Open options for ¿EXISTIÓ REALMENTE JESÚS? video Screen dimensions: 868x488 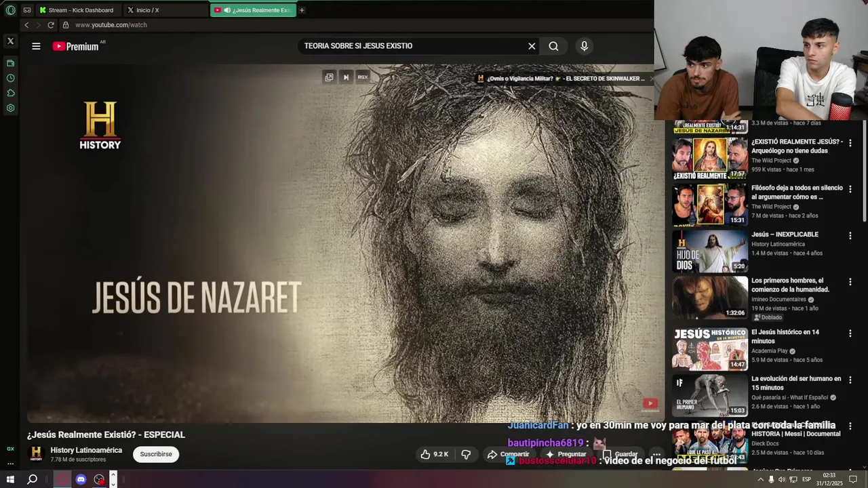click(850, 143)
